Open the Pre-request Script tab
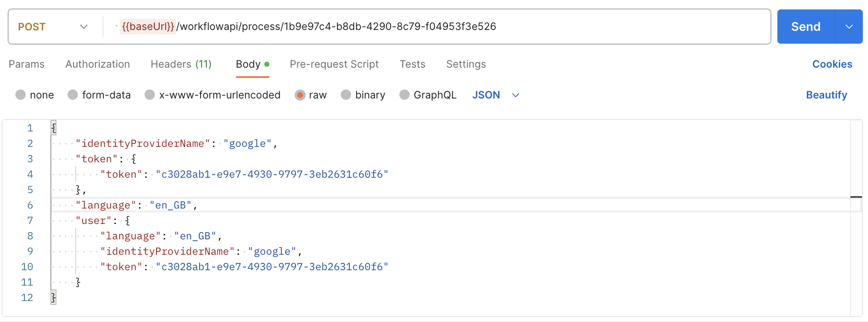 (334, 64)
